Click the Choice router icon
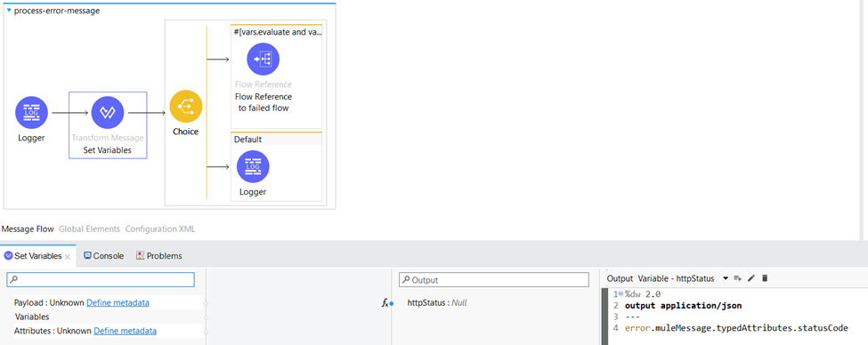The height and width of the screenshot is (345, 868). tap(185, 106)
